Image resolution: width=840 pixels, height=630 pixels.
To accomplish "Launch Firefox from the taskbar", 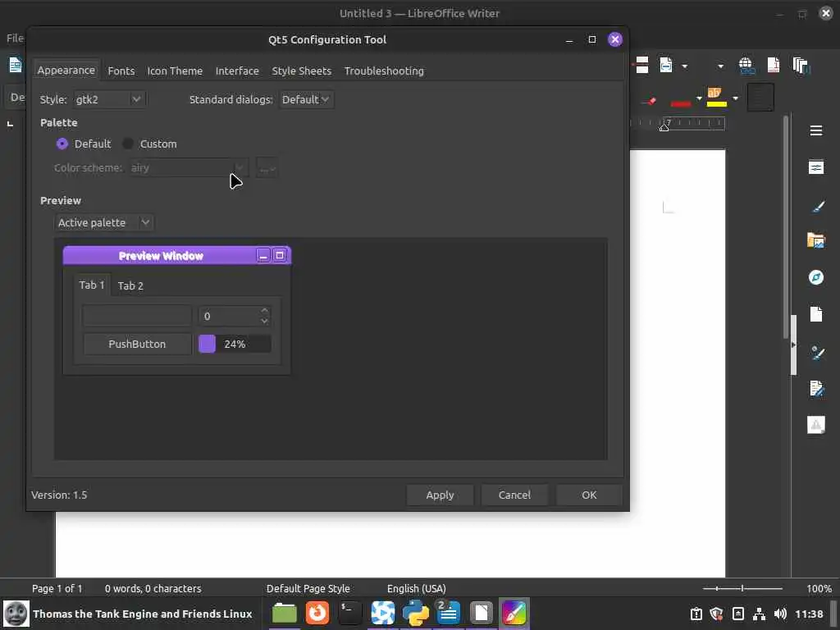I will pos(317,614).
